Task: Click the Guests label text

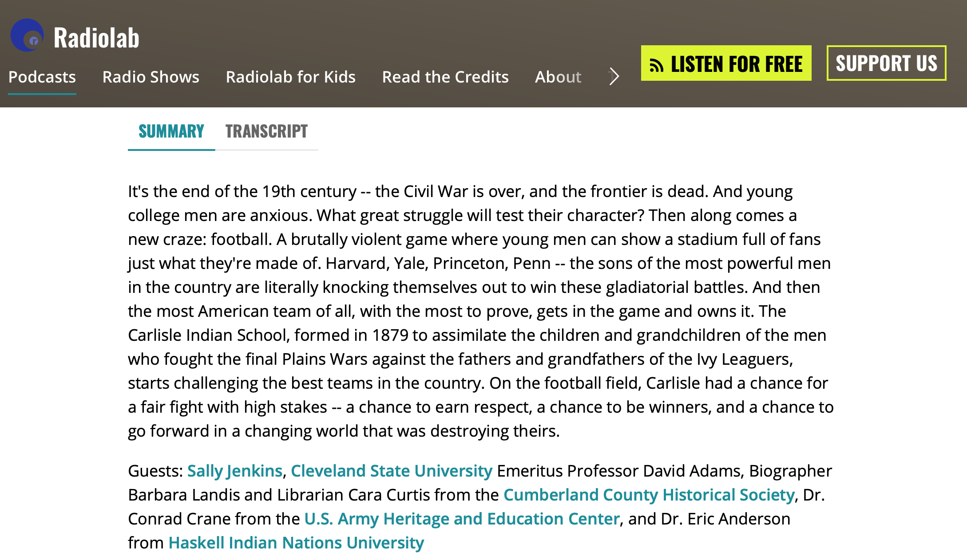Action: pyautogui.click(x=155, y=471)
